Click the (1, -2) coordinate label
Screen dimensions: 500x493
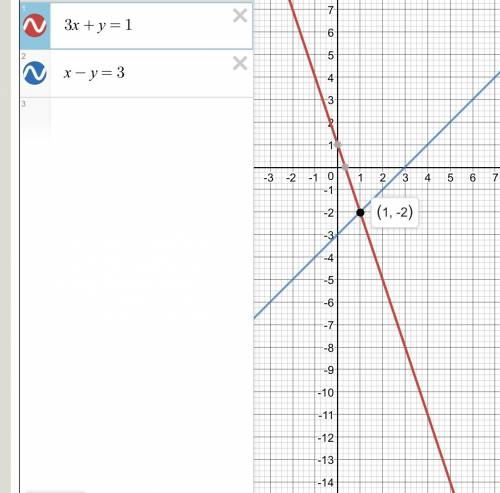pos(395,212)
